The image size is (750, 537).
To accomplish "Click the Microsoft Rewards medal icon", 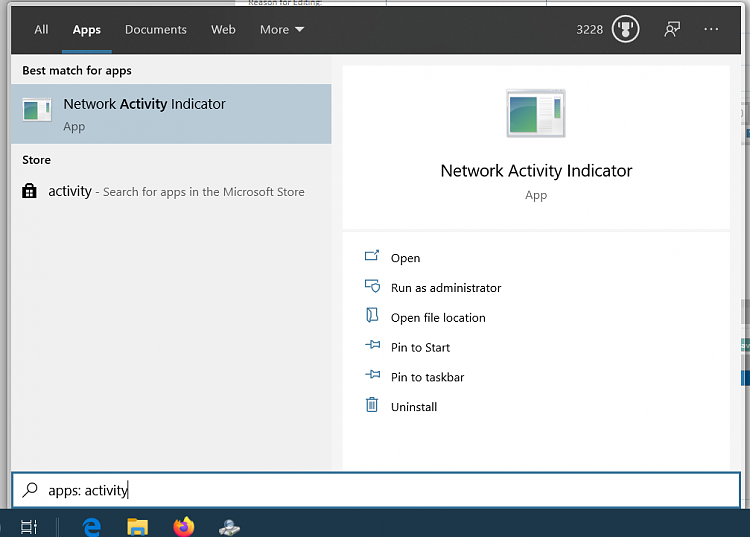I will click(x=626, y=29).
